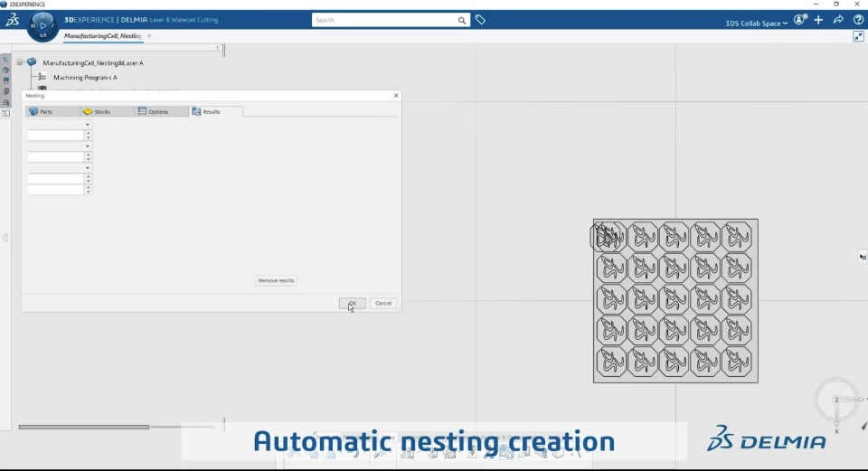868x471 pixels.
Task: Select the Results tab
Action: [215, 111]
